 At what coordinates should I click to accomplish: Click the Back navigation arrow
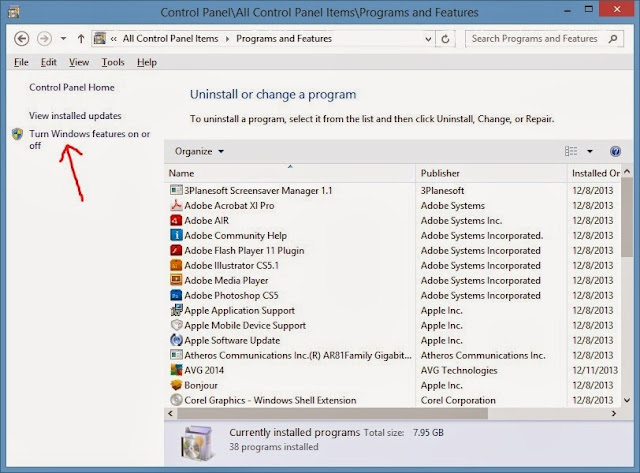[22, 39]
